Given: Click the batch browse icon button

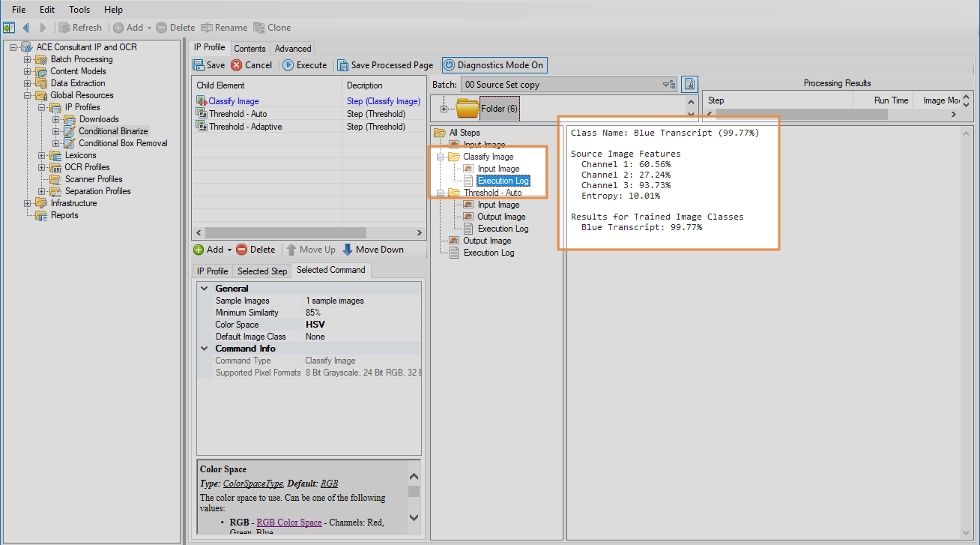Looking at the screenshot, I should (689, 85).
